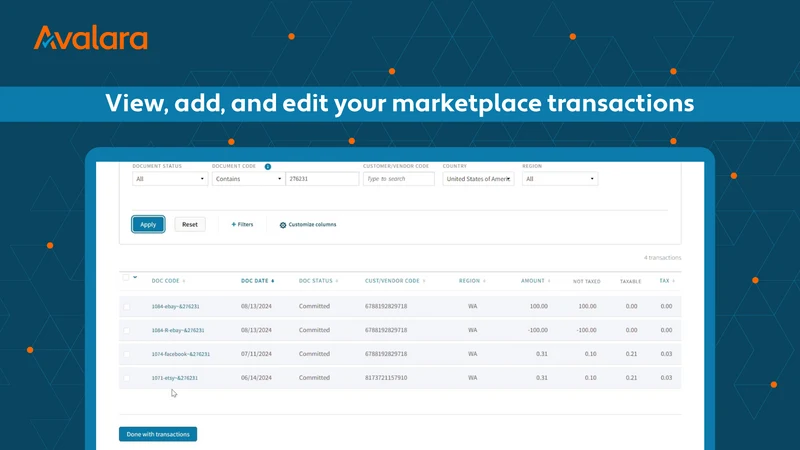The image size is (800, 450).
Task: Select checkbox for 1084-ebay-&276231 row
Action: [127, 307]
